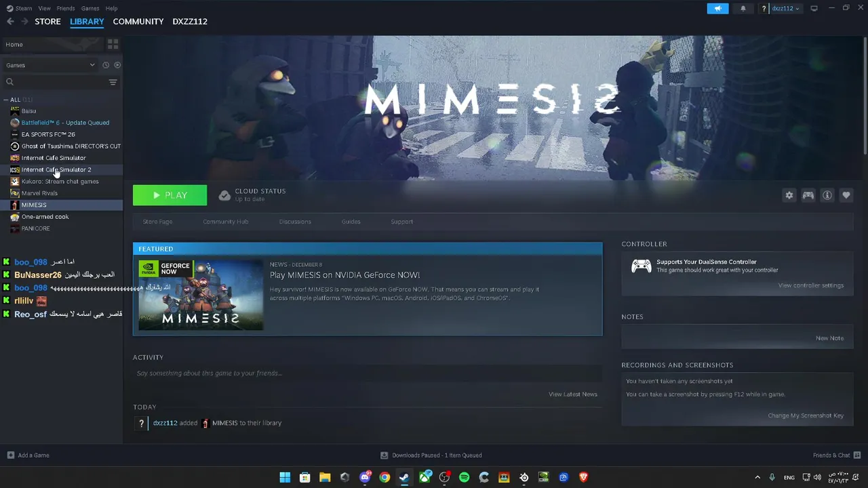868x488 pixels.
Task: Collapse the ALL games category
Action: [6, 100]
